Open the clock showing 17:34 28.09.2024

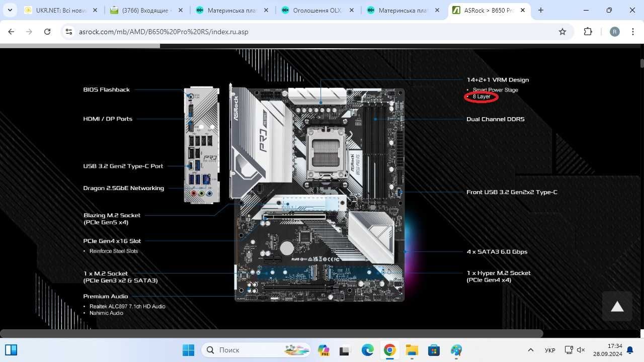[607, 350]
